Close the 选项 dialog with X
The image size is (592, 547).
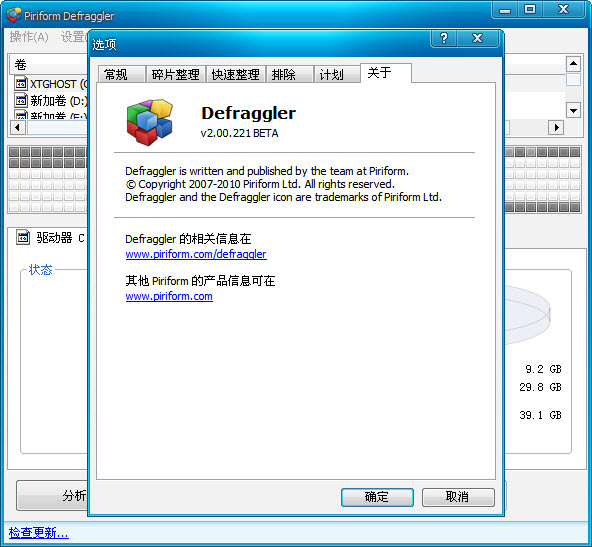click(478, 38)
